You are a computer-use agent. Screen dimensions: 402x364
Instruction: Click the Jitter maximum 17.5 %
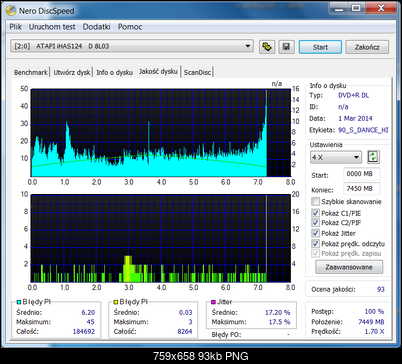(x=279, y=322)
